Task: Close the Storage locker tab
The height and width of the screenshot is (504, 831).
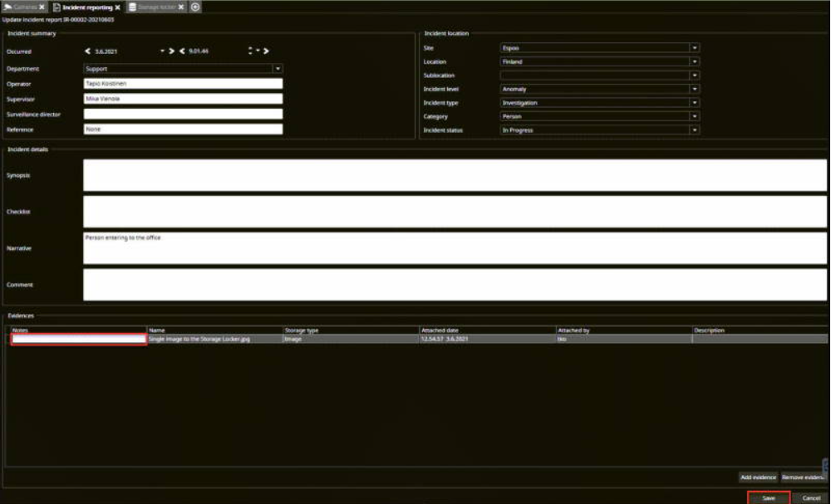Action: (181, 7)
